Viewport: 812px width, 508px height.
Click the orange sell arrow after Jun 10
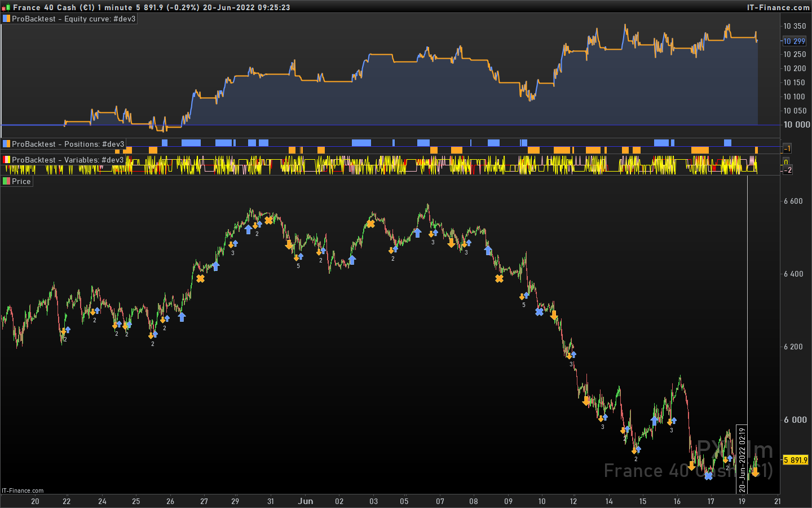point(554,315)
